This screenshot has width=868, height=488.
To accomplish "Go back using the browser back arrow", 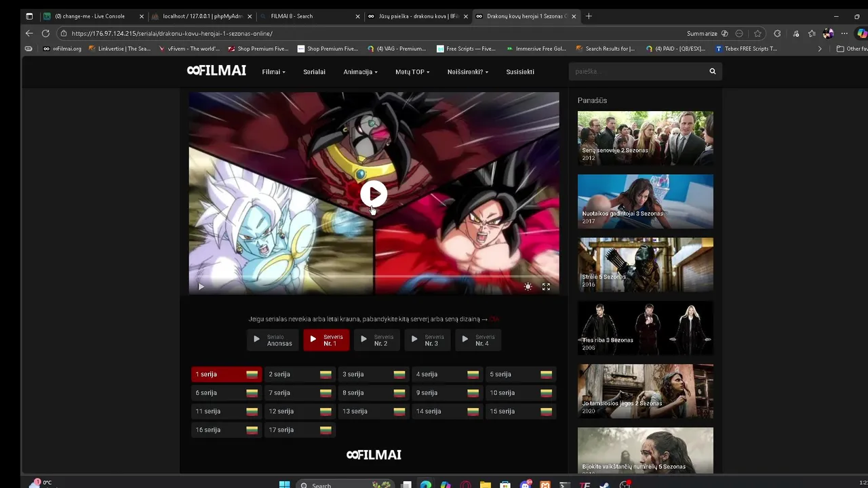I will pos(28,33).
